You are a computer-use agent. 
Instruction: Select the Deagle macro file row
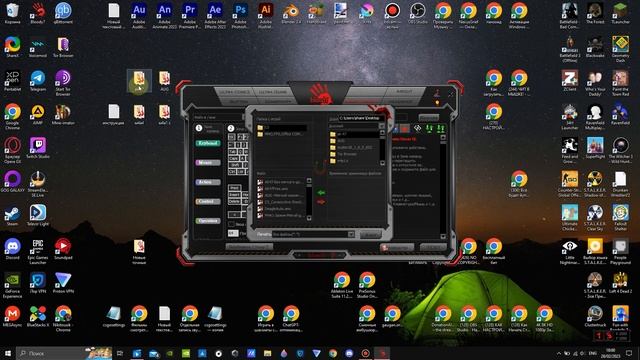(x=282, y=209)
